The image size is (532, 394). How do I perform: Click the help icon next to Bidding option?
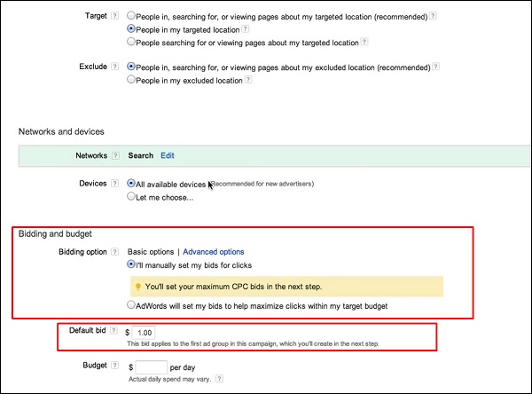coord(116,252)
